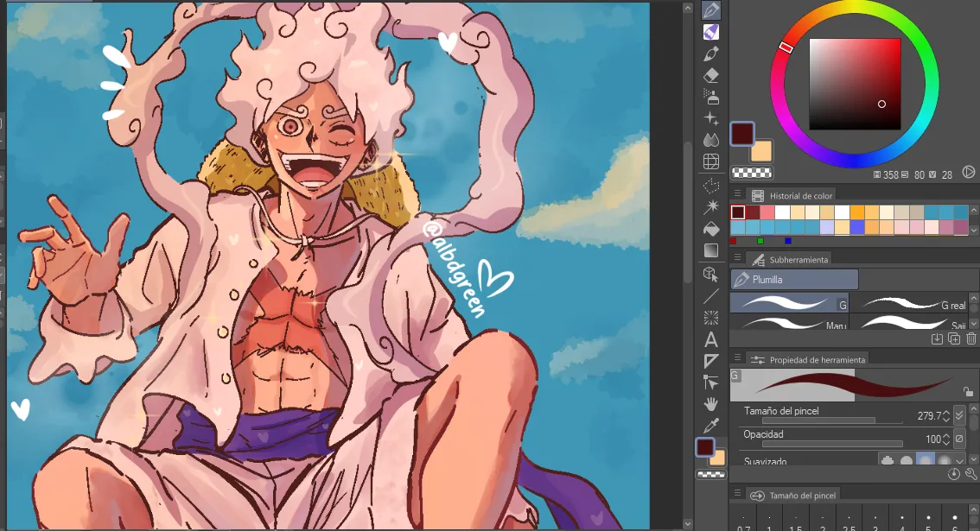Image resolution: width=980 pixels, height=531 pixels.
Task: Adjust opacity value stepper arrows
Action: (x=946, y=439)
